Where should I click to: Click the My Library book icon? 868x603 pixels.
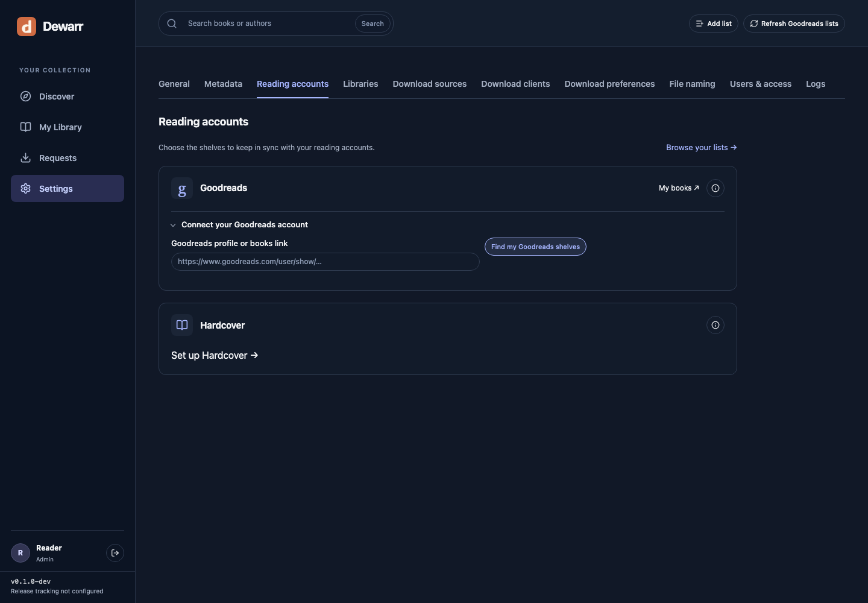click(x=25, y=127)
